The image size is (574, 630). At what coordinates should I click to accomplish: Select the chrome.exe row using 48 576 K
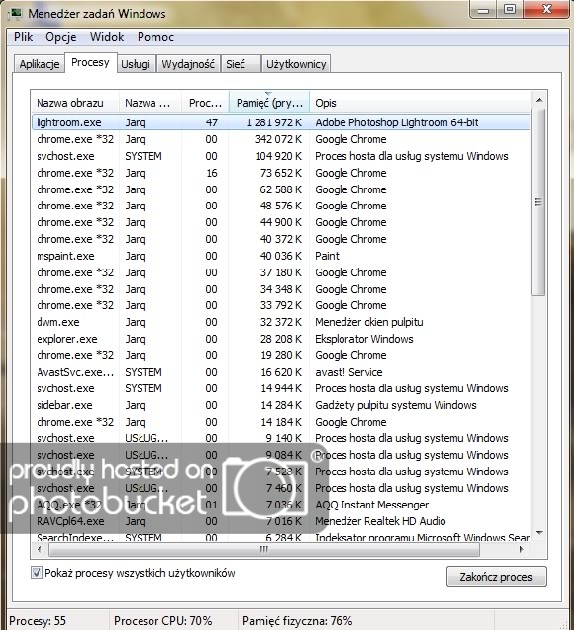[x=281, y=206]
